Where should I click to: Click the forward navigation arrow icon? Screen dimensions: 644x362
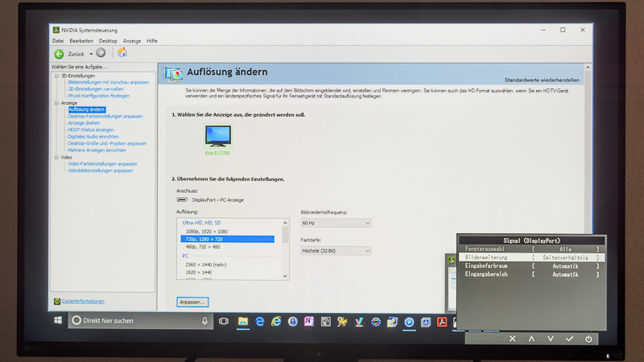click(101, 52)
